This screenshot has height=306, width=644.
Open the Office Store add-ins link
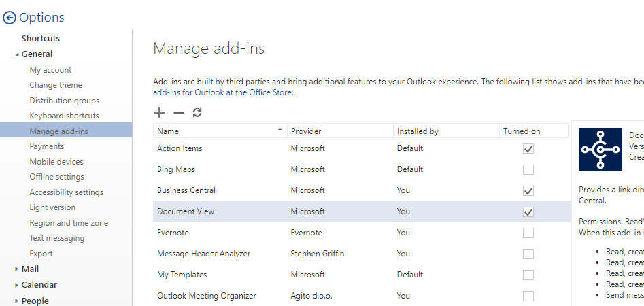[224, 92]
